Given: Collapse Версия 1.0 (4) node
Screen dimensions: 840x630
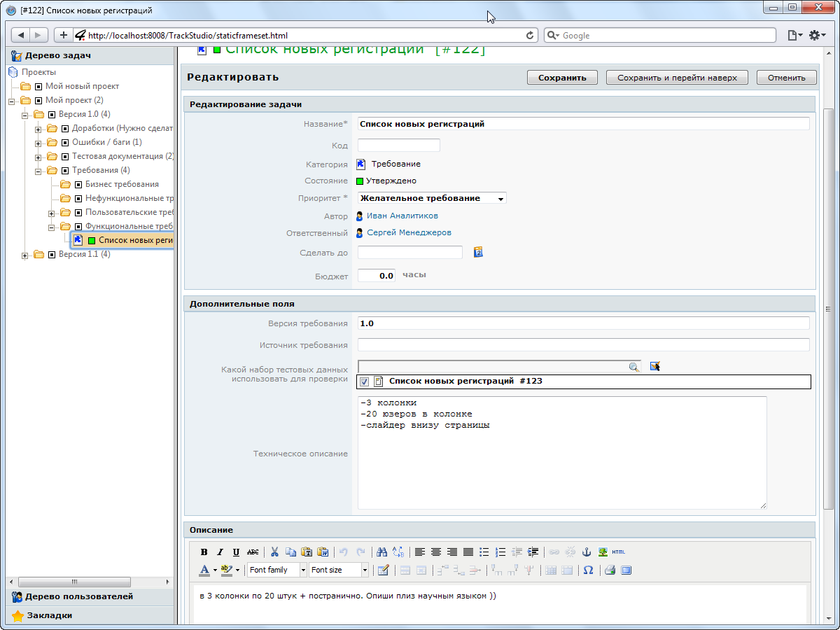Looking at the screenshot, I should pos(25,115).
